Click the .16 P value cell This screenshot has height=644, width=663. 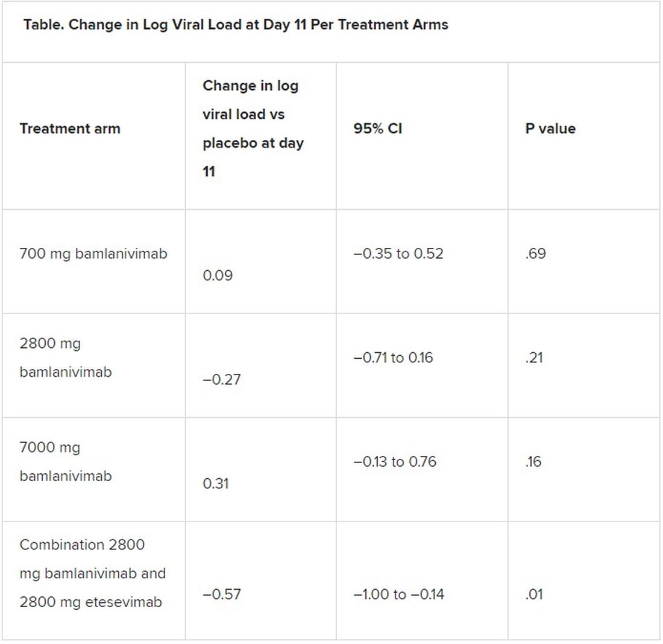pos(533,461)
